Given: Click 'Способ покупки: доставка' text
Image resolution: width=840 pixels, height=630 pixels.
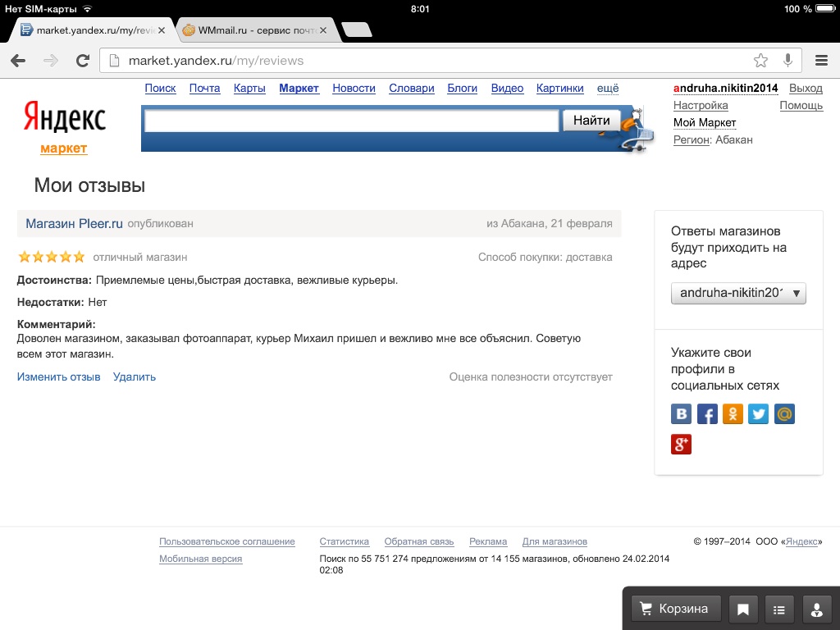Looking at the screenshot, I should [546, 257].
